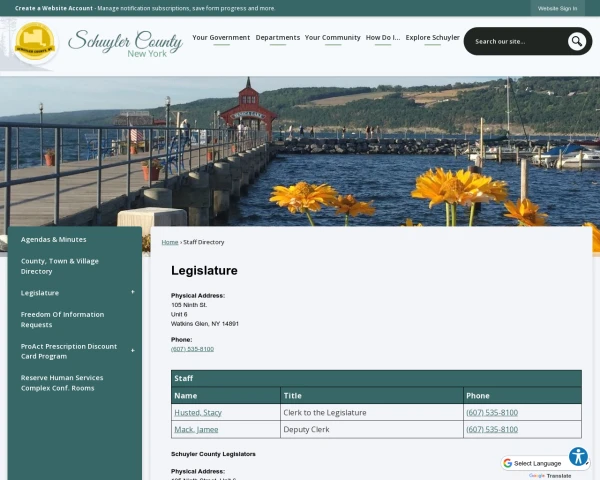Call Legislature main phone number link

[x=192, y=349]
